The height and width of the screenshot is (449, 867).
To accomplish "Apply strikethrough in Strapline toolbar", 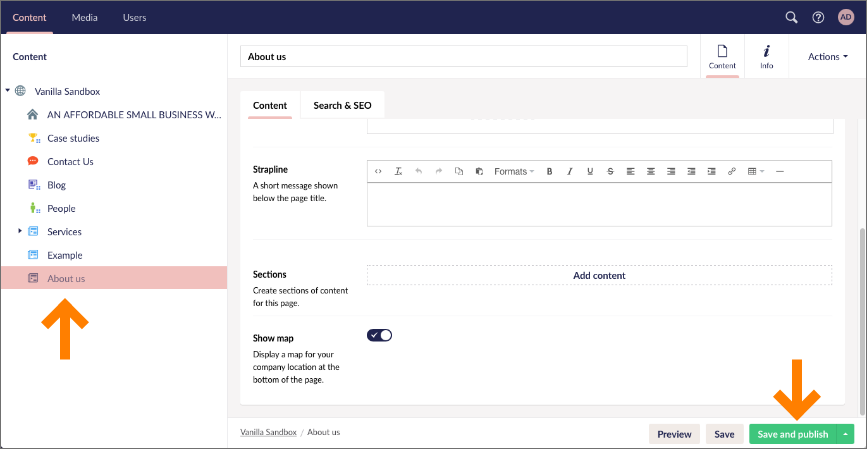I will [x=611, y=171].
